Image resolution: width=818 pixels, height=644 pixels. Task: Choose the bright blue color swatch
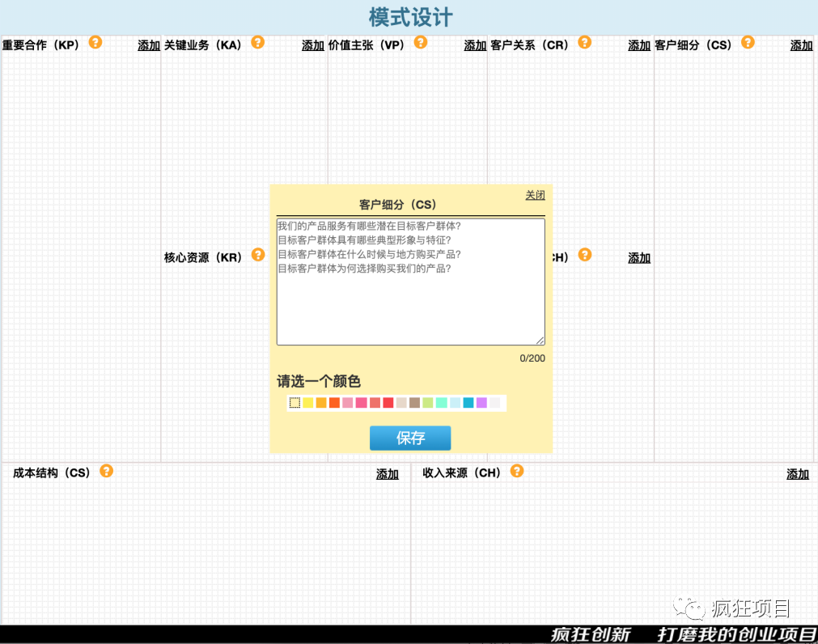[468, 403]
